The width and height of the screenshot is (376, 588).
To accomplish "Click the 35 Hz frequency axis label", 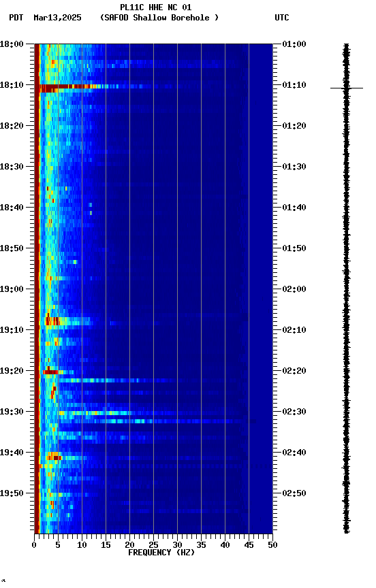I will tap(201, 545).
